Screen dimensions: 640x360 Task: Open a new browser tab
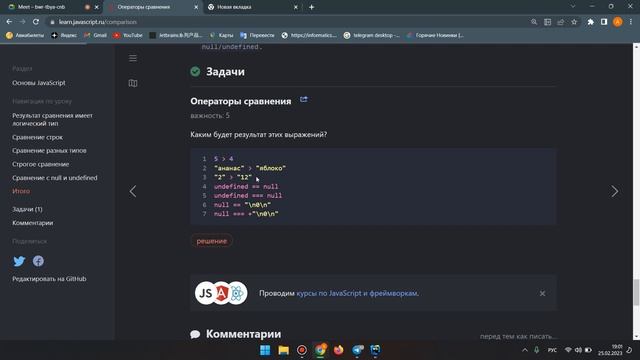click(311, 7)
